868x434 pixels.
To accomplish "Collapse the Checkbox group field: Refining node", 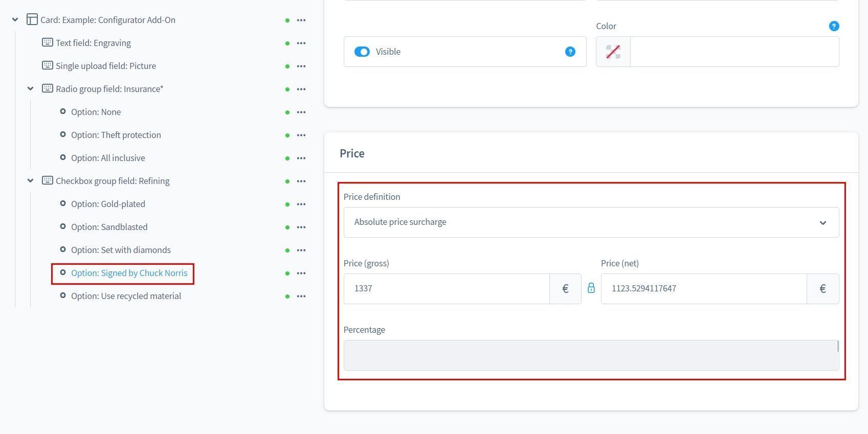I will 31,181.
